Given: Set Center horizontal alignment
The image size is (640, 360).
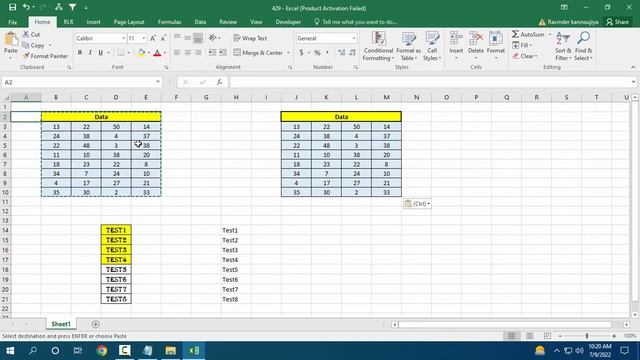Looking at the screenshot, I should pos(187,53).
